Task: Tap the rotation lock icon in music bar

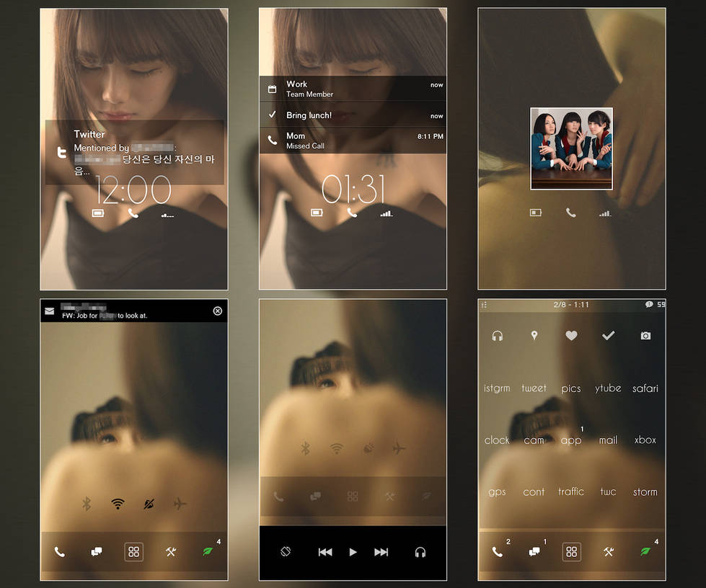Action: click(286, 551)
